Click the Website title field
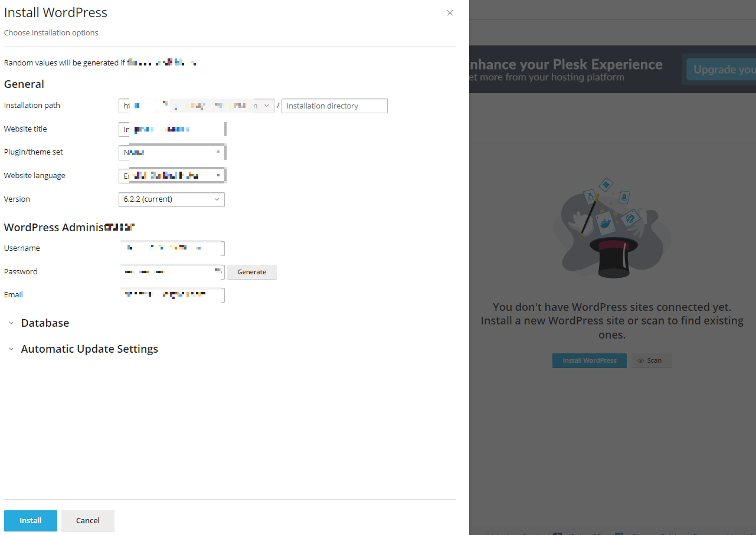 coord(172,129)
